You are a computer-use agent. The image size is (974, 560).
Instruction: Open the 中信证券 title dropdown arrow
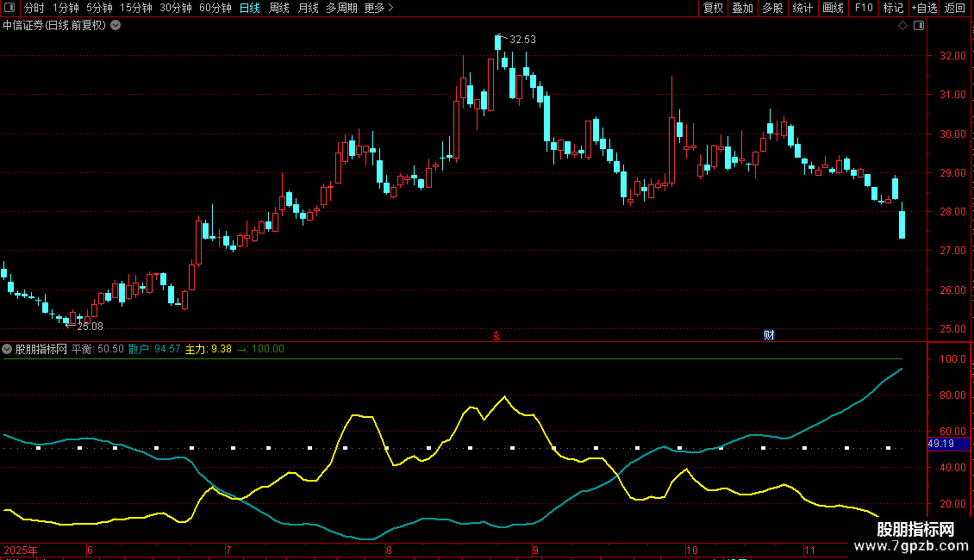[116, 25]
